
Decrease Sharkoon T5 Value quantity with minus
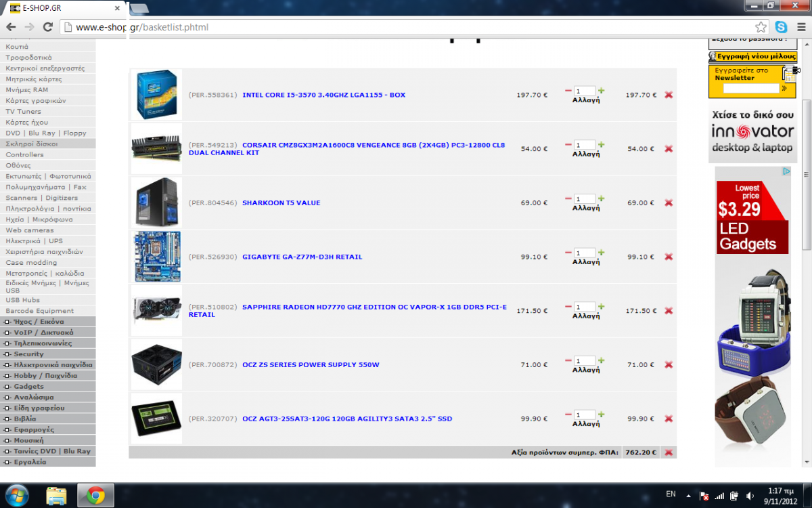(x=568, y=198)
